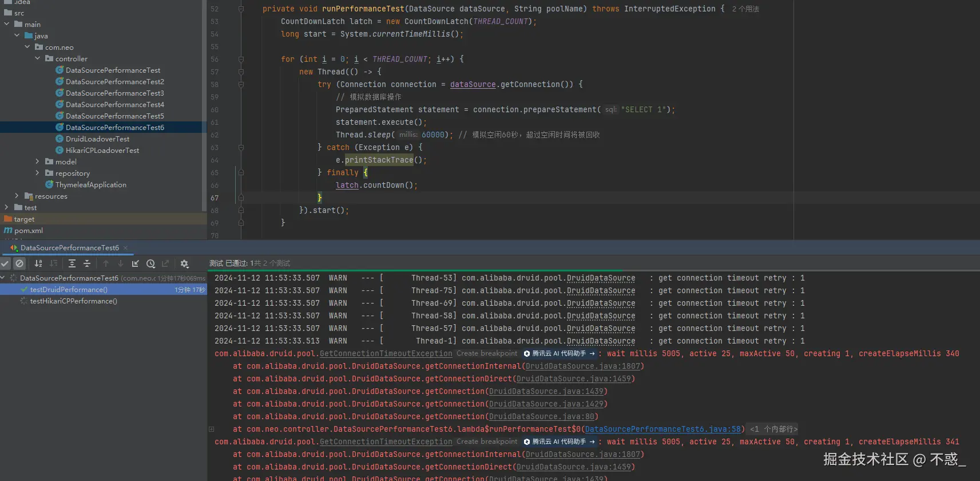Open first DruidDataSource.java:1459 stack link
The height and width of the screenshot is (481, 980).
pos(573,379)
